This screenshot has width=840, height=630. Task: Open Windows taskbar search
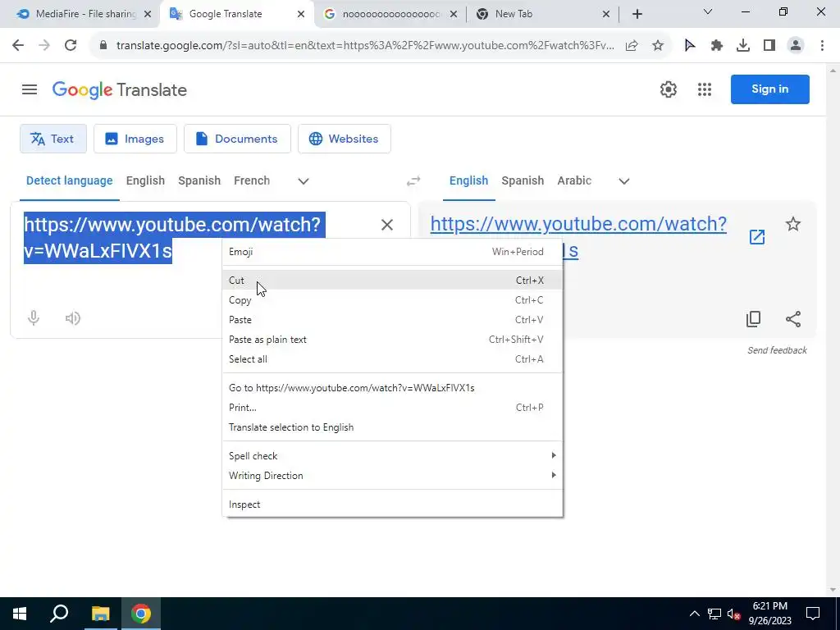[59, 614]
